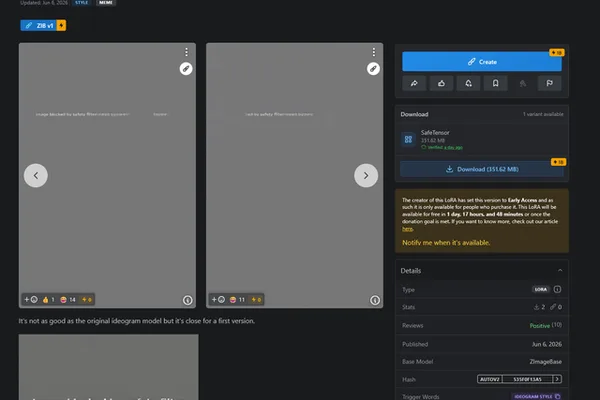
Task: Click the buzz cost badge on Download
Action: pos(558,162)
